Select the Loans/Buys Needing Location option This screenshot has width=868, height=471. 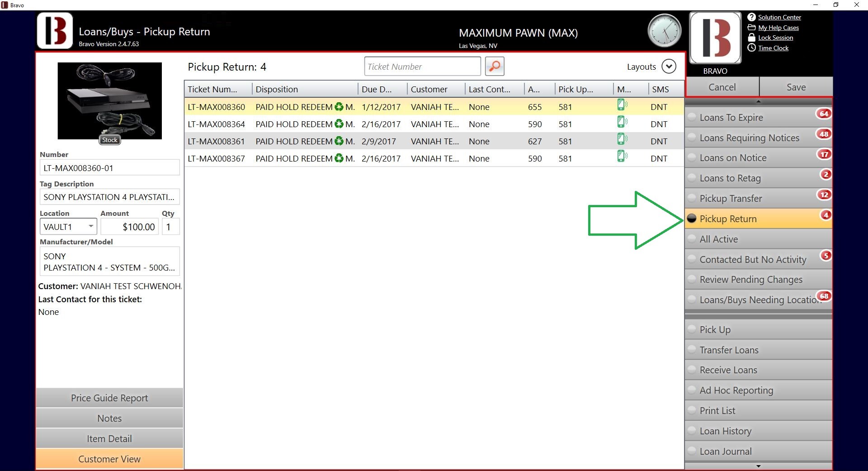[x=692, y=300]
